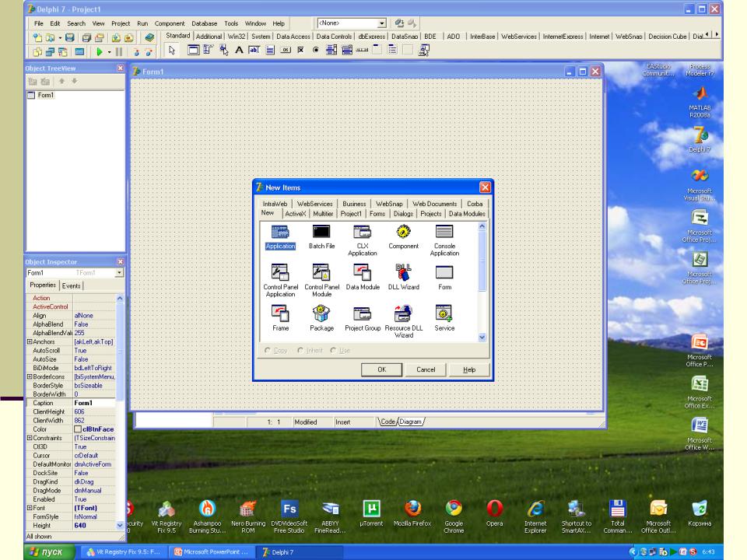Click the green Run toolbar button
This screenshot has width=747, height=560.
99,51
